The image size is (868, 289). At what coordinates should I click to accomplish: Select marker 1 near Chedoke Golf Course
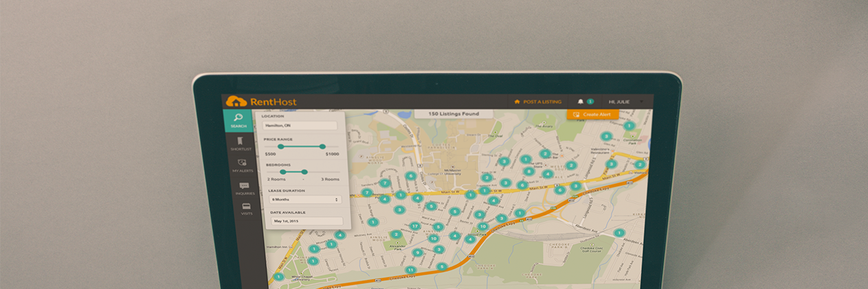[619, 233]
